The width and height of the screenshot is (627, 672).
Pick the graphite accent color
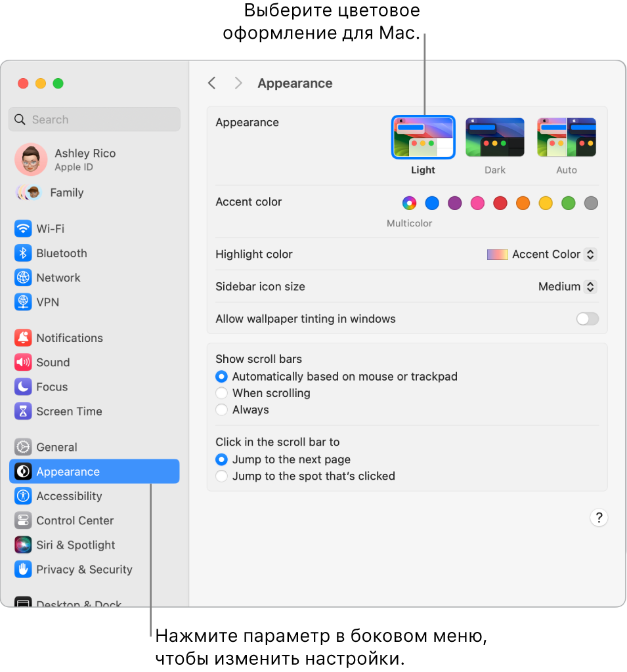(591, 203)
